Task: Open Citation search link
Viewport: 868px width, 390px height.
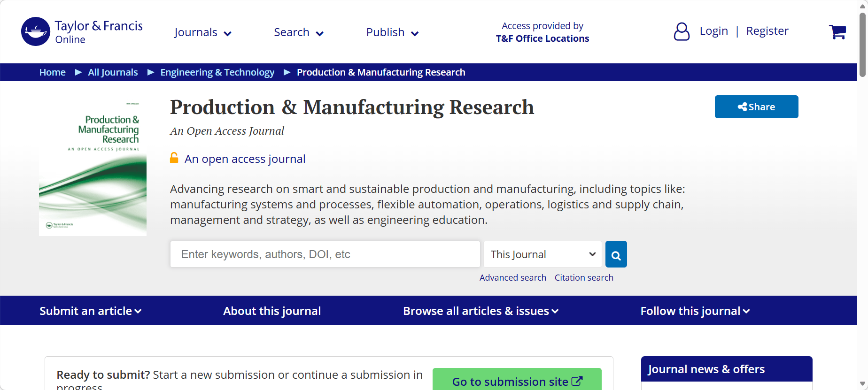Action: pyautogui.click(x=584, y=277)
